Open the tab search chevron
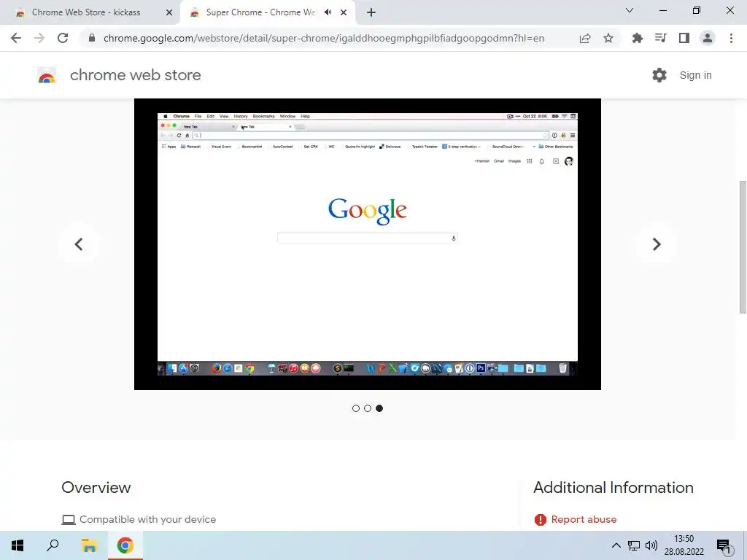This screenshot has height=560, width=747. [630, 10]
